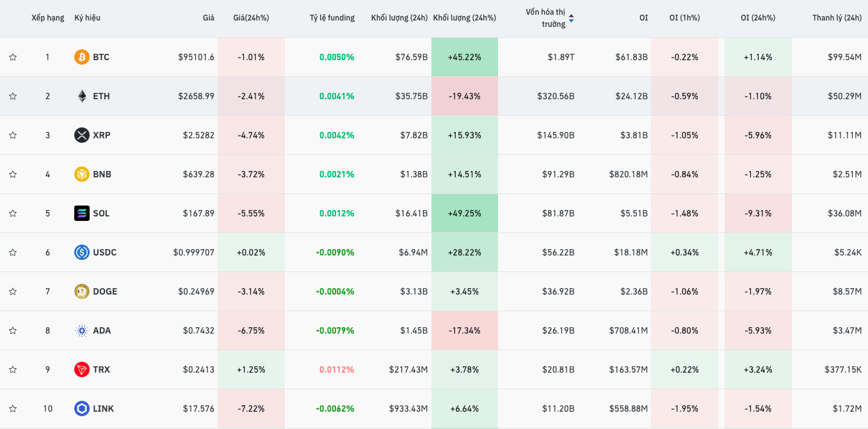
Task: Sort by Thanh lý (24h) column
Action: pos(837,18)
